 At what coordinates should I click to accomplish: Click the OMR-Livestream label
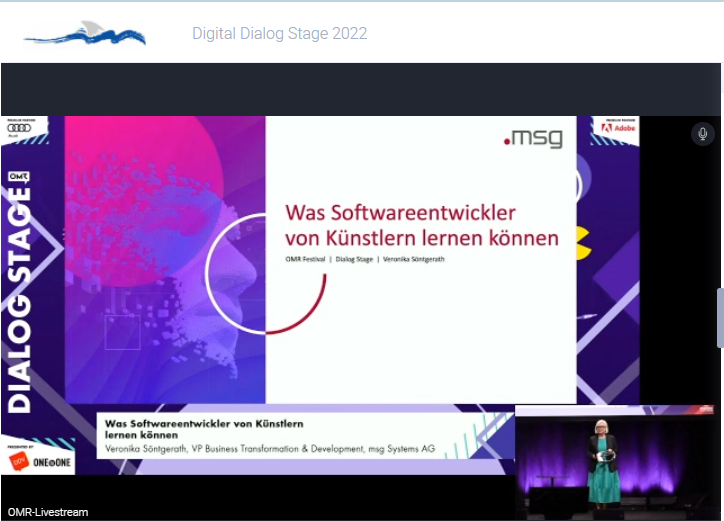tap(48, 512)
